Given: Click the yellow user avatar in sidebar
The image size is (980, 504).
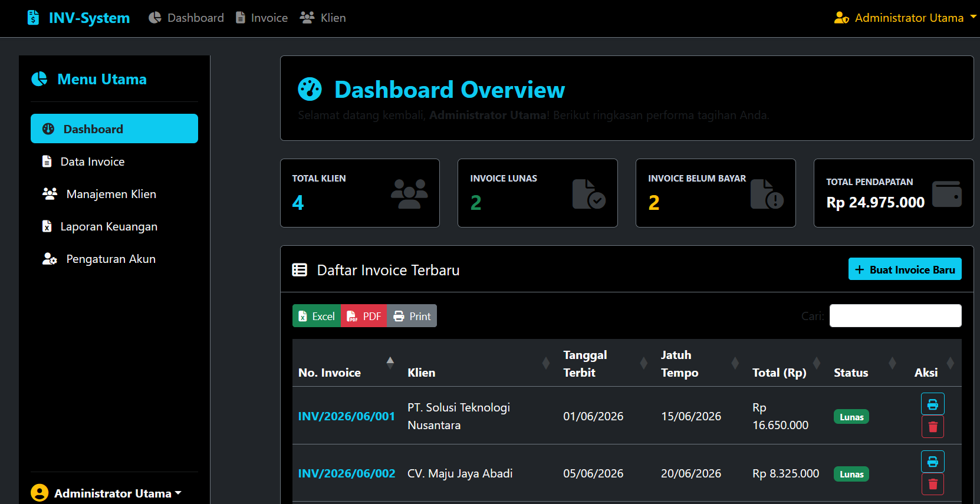Looking at the screenshot, I should coord(40,493).
